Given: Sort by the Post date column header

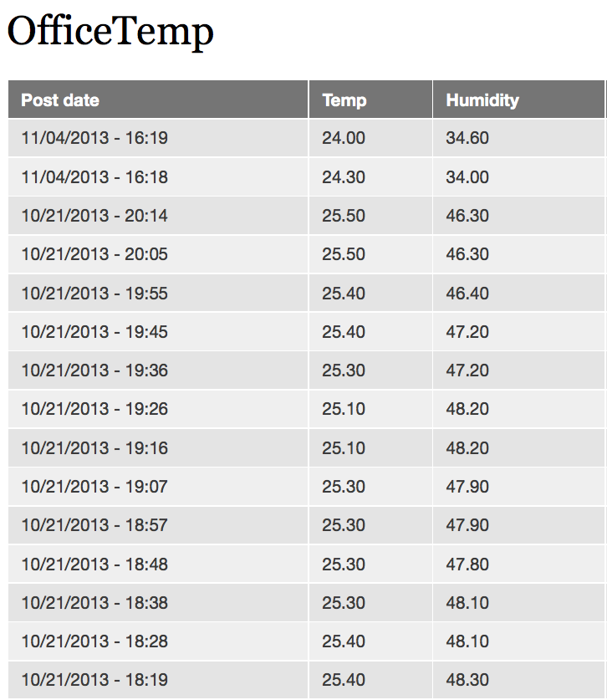Looking at the screenshot, I should coord(60,100).
